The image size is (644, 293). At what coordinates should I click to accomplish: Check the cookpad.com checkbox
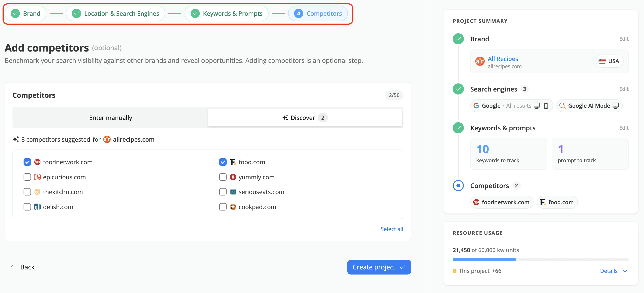tap(223, 207)
